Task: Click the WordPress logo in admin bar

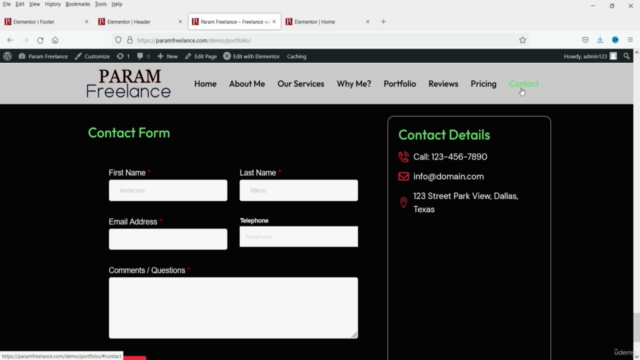Action: point(7,56)
